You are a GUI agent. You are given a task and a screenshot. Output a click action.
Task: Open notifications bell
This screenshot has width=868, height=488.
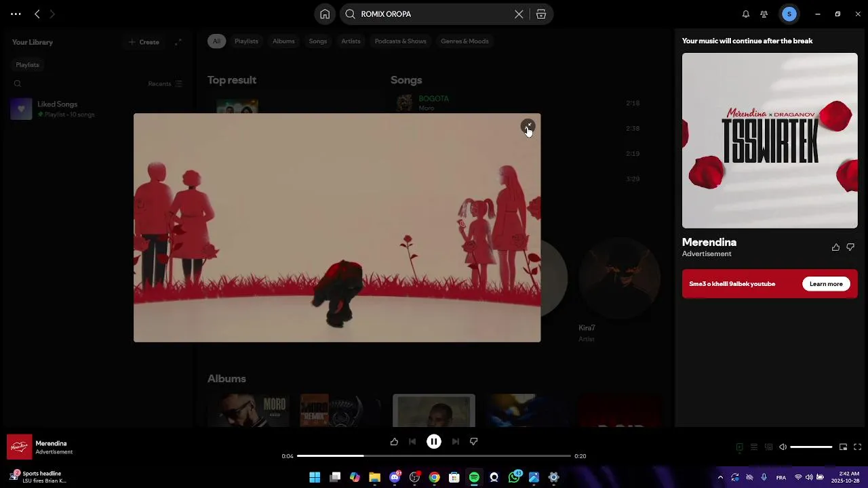point(746,14)
